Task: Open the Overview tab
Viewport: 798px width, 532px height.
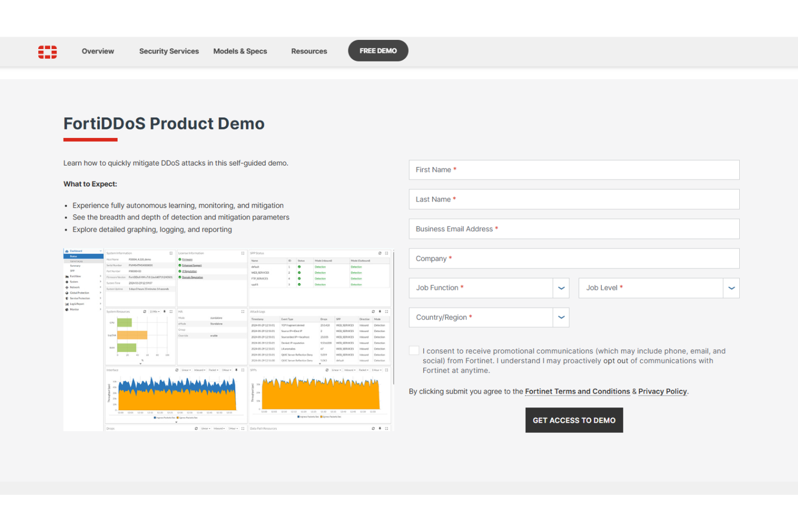Action: (98, 51)
